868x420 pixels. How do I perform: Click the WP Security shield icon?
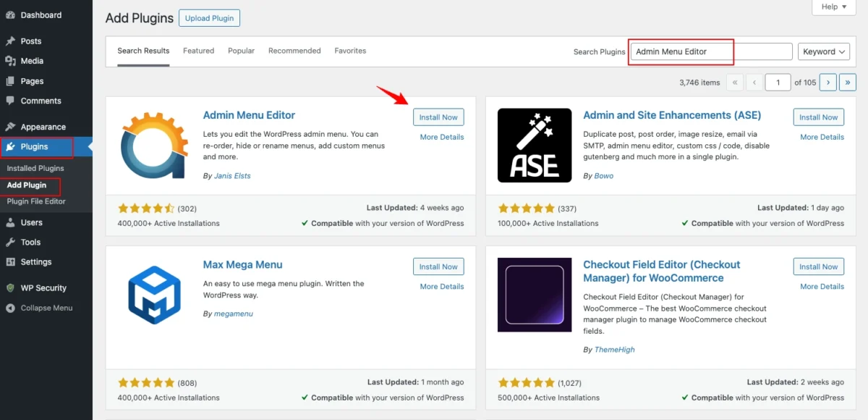click(10, 287)
